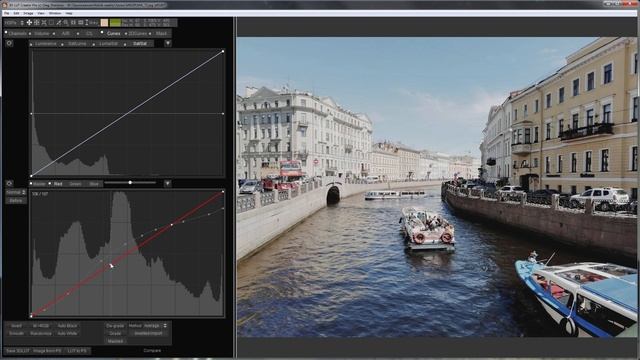Click the Masked button

(115, 341)
